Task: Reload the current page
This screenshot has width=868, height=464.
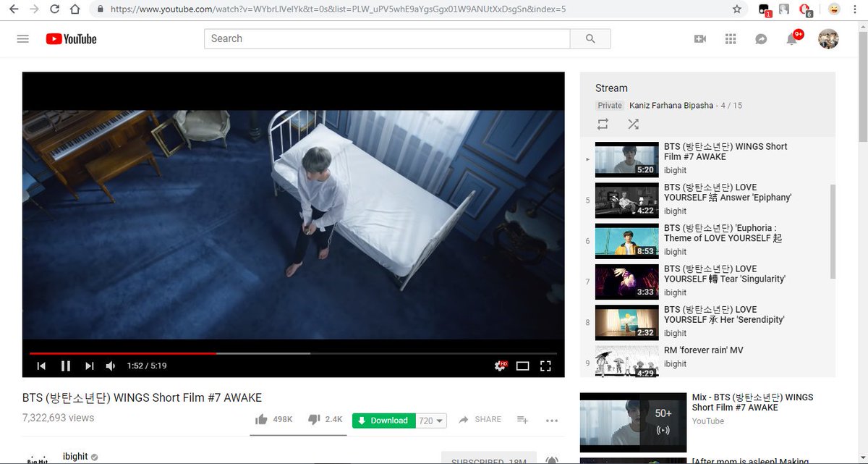Action: point(54,9)
